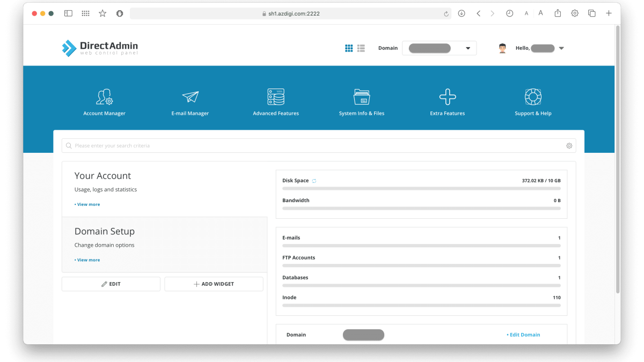
Task: Focus the search criteria input field
Action: 317,146
